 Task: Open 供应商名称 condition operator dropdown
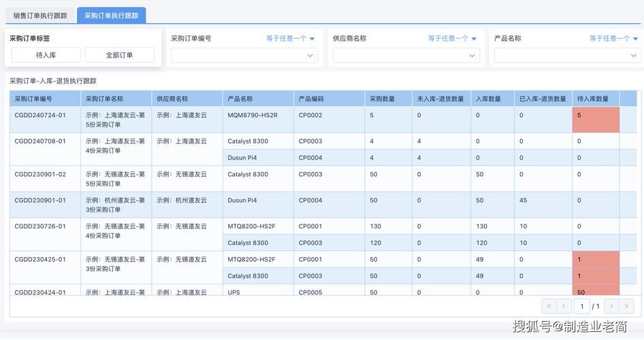(x=452, y=39)
